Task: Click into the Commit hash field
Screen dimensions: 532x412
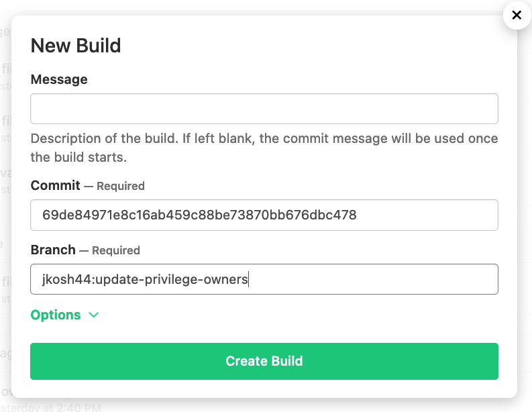Action: [x=264, y=215]
